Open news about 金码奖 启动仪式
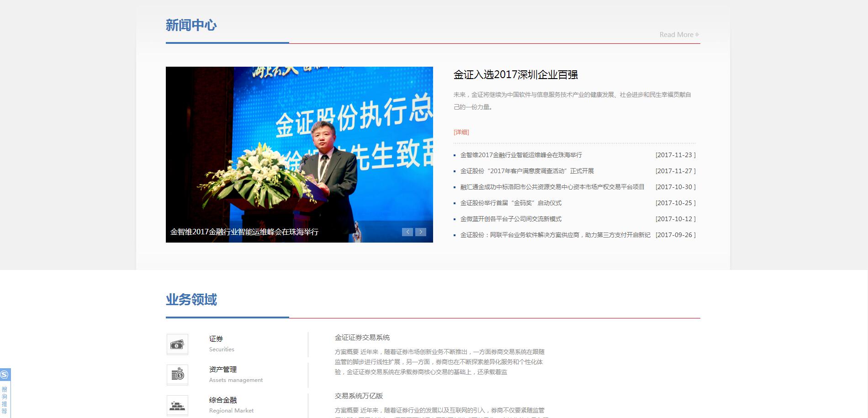 click(x=511, y=203)
